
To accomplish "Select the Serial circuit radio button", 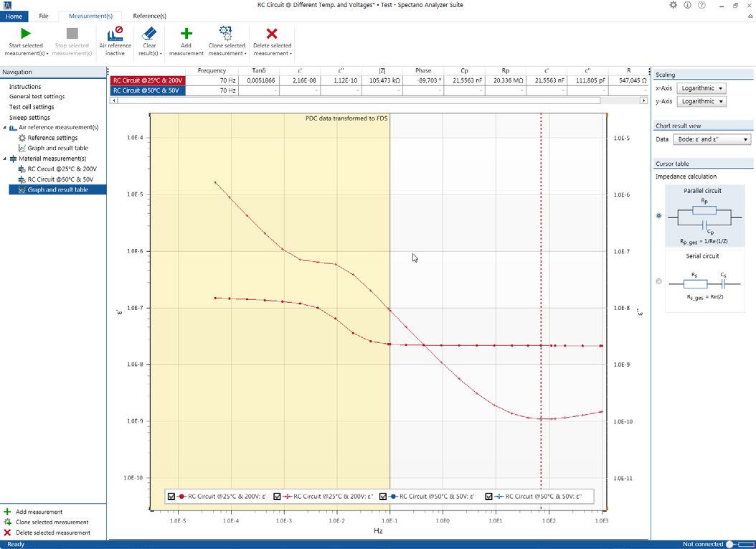I will 659,281.
